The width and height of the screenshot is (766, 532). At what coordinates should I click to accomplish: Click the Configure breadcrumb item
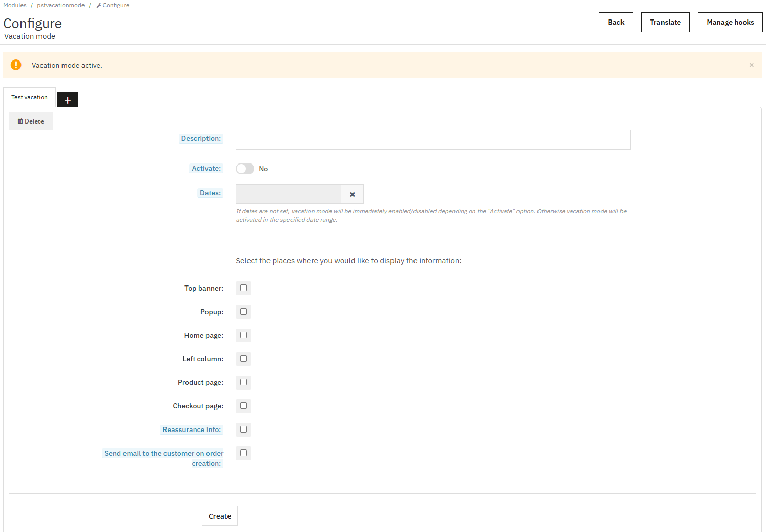[113, 5]
